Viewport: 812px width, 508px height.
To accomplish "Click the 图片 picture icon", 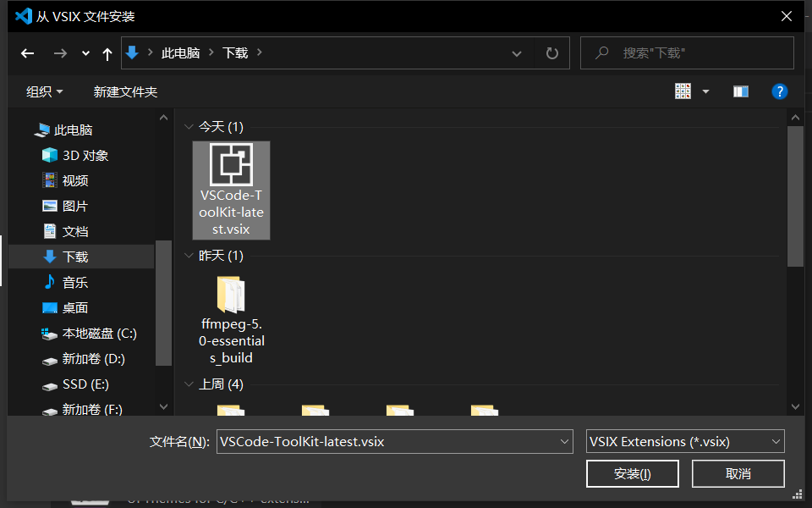I will click(50, 206).
